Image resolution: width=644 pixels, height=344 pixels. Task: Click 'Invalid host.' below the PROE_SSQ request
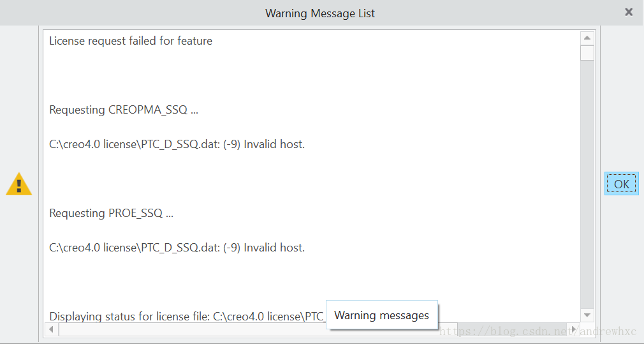point(274,248)
